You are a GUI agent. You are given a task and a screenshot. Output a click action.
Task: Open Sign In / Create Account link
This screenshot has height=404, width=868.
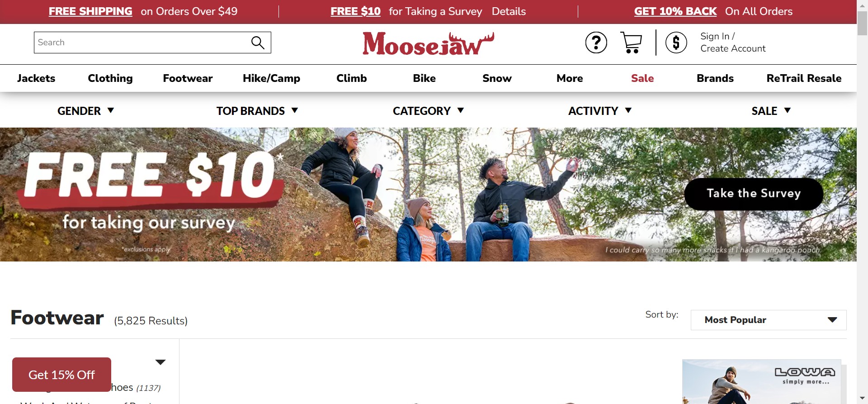pos(733,43)
